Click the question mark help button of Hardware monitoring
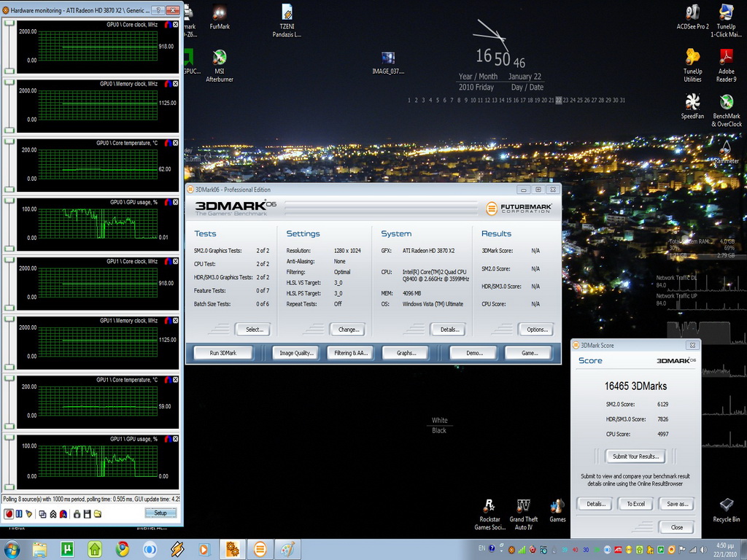Screen dimensions: 747x560 [x=158, y=9]
